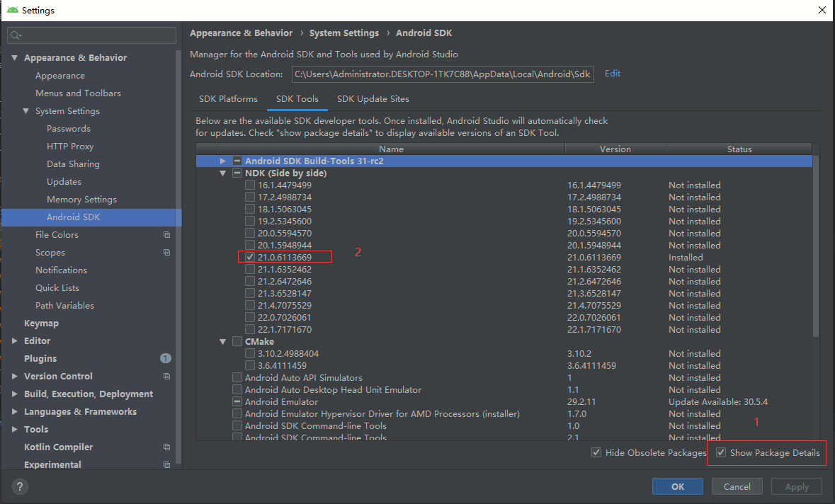Click the project-level icon next to File Colors

click(x=166, y=235)
